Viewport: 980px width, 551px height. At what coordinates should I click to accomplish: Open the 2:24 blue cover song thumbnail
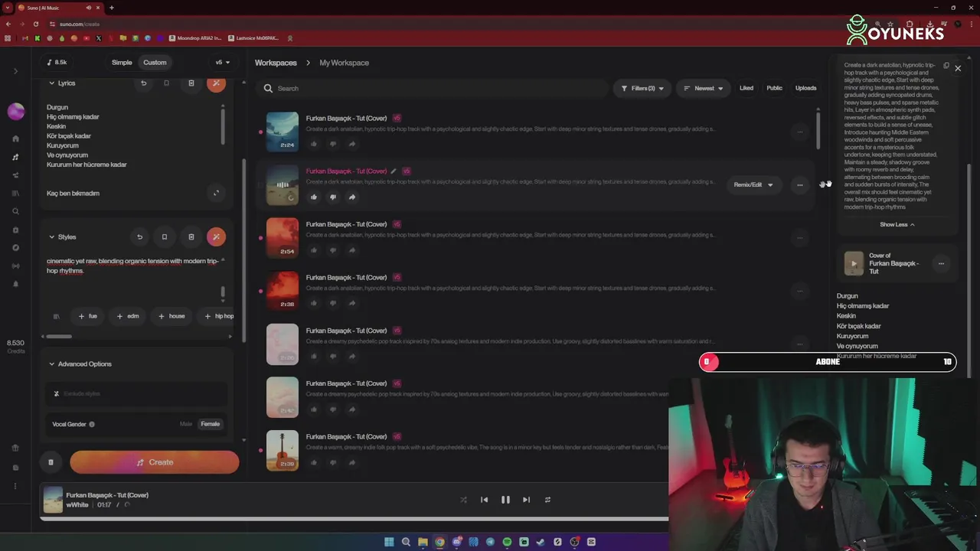283,131
